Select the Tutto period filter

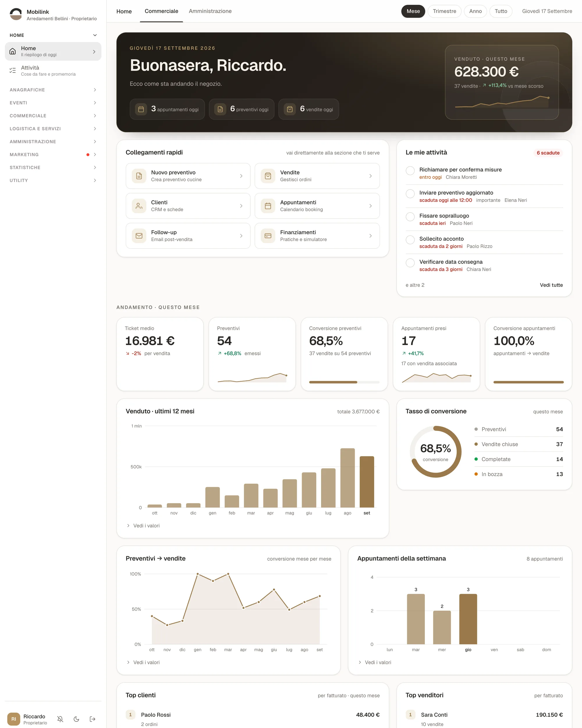pyautogui.click(x=501, y=11)
